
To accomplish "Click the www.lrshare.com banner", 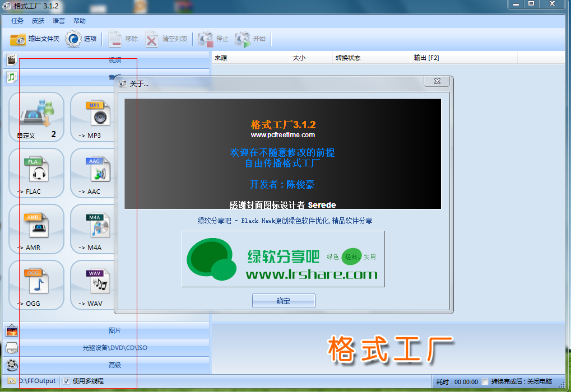I will 283,259.
